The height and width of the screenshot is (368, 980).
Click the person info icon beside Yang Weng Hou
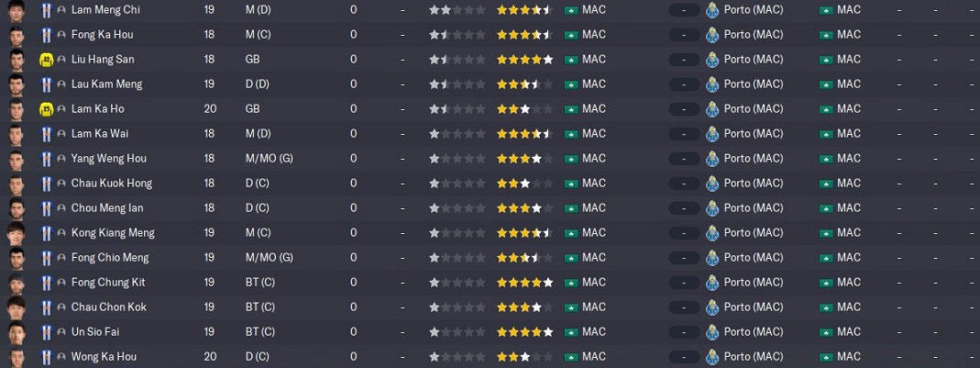point(61,159)
